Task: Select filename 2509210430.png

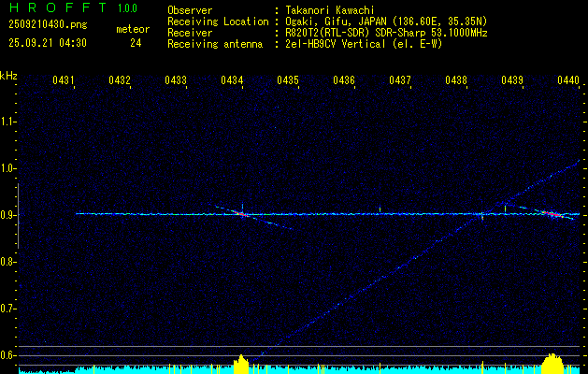Action: pos(48,24)
